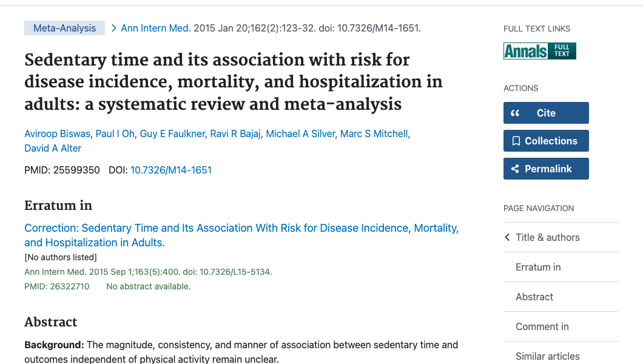
Task: Click the bookmark icon on Collections button
Action: 515,140
